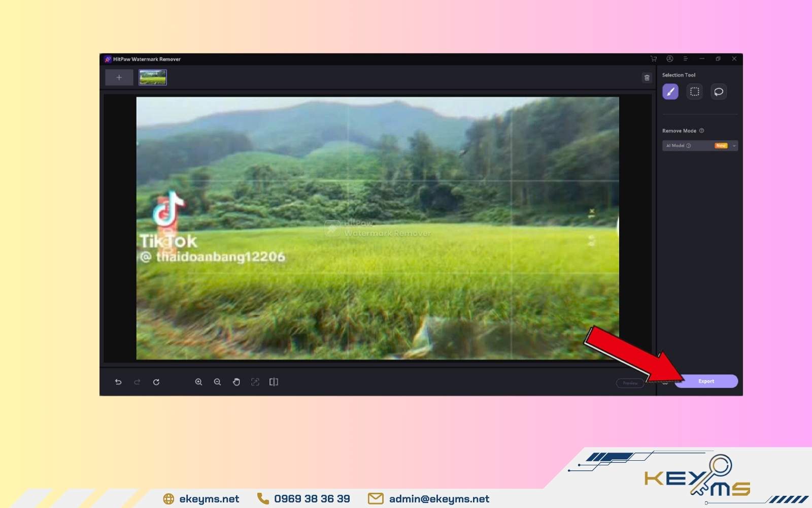
Task: Click the Selection Tool label
Action: click(679, 75)
